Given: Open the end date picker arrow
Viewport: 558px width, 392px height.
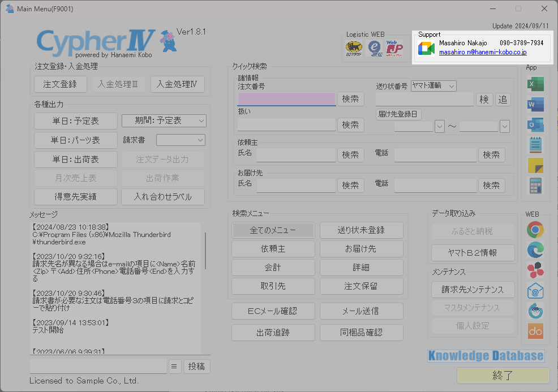Looking at the screenshot, I should click(x=505, y=126).
